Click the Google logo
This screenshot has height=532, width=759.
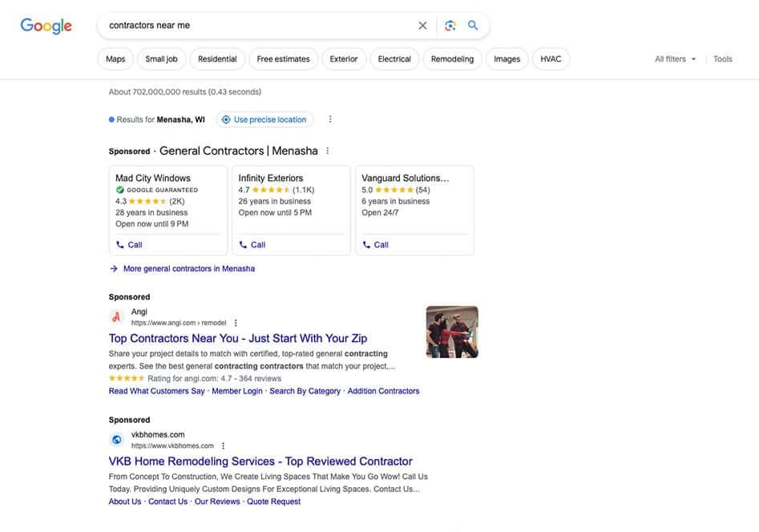coord(46,26)
